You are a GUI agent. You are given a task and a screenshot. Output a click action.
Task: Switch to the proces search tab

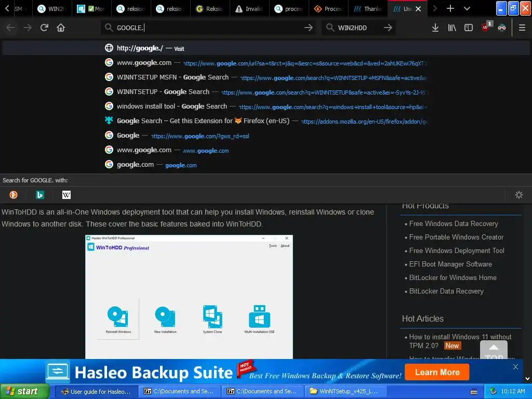tap(289, 9)
